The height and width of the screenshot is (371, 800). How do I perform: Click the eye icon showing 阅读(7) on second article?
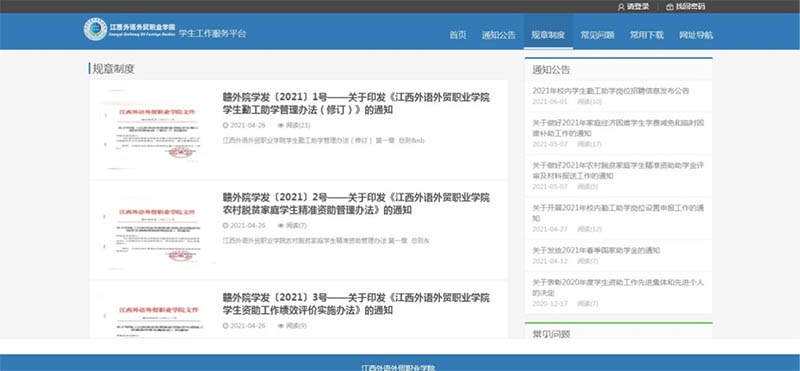coord(280,226)
